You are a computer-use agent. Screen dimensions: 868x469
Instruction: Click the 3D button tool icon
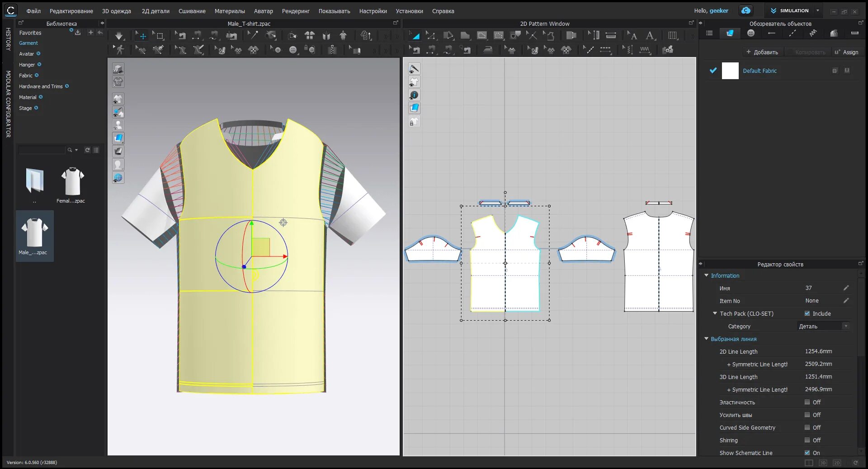(x=293, y=50)
